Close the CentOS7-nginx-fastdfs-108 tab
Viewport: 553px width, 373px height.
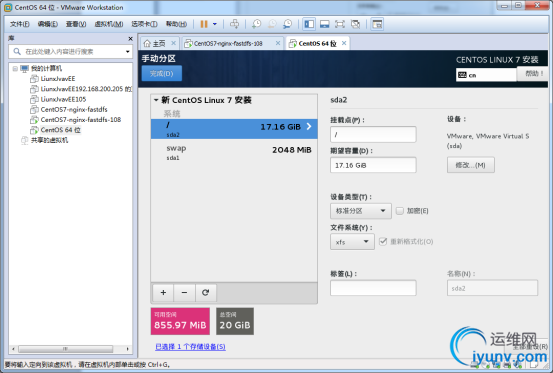(278, 43)
